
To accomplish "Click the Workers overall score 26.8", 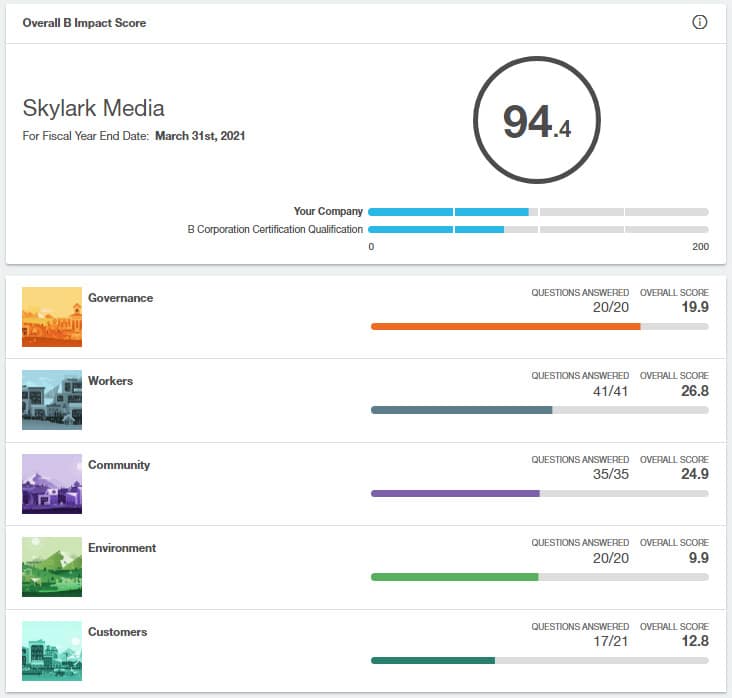I will tap(695, 391).
